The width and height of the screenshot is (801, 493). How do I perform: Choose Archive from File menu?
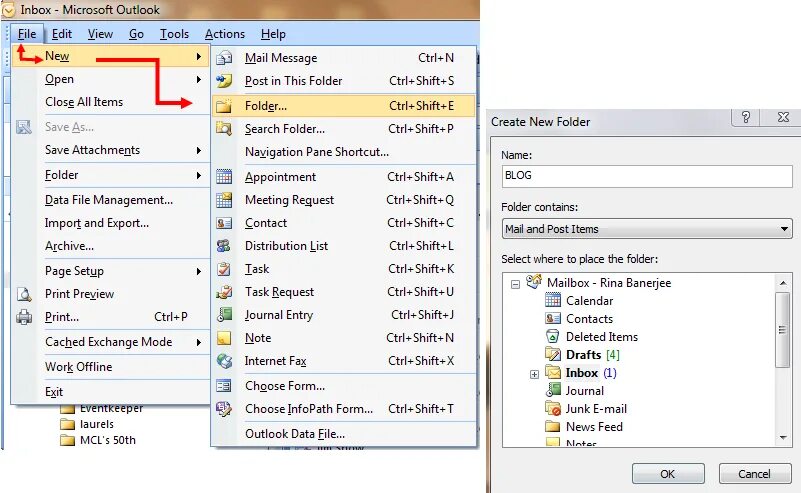tap(69, 246)
